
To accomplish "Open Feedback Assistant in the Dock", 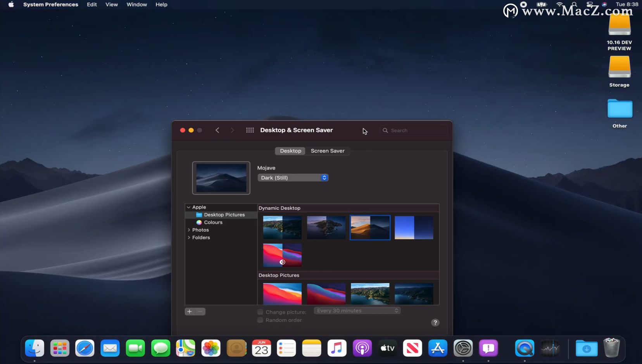I will (488, 348).
